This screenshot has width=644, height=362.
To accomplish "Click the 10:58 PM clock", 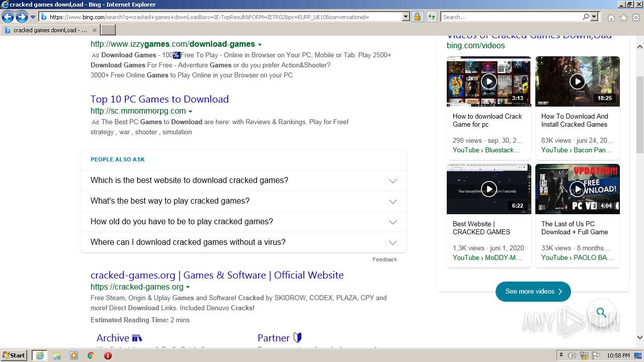I will click(618, 355).
